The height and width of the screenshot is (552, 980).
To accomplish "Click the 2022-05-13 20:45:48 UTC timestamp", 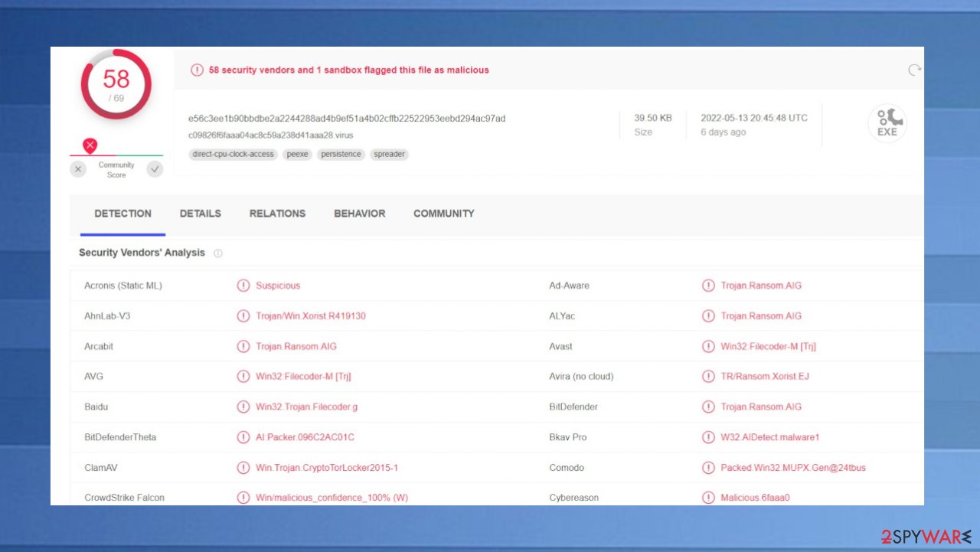I will click(754, 118).
